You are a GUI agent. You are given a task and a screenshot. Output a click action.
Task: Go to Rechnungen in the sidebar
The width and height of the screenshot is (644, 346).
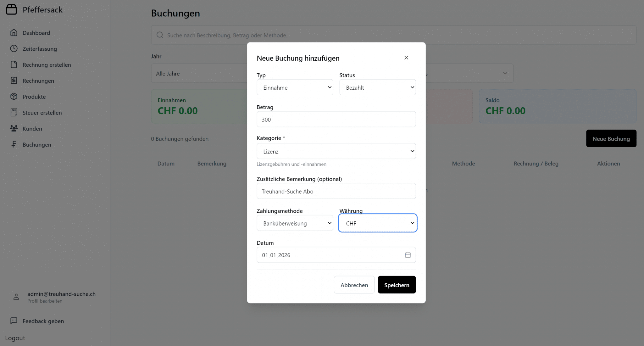(38, 81)
